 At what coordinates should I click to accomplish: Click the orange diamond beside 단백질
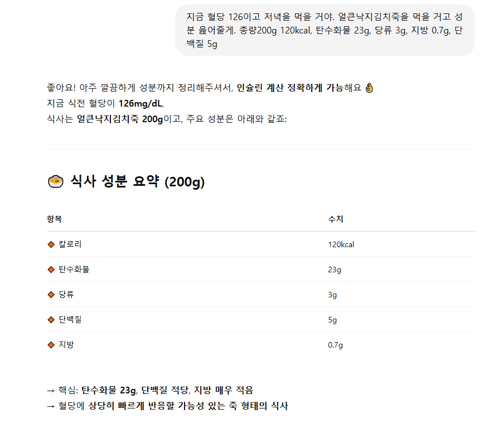(51, 320)
